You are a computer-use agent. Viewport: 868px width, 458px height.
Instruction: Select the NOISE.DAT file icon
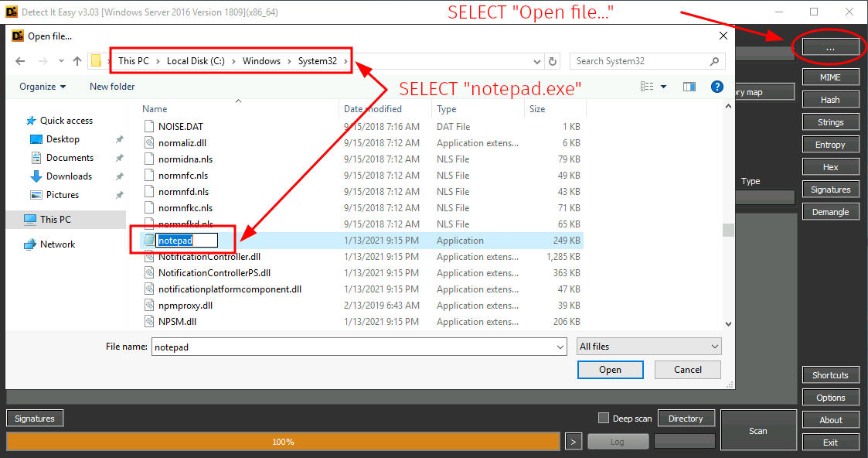point(150,126)
